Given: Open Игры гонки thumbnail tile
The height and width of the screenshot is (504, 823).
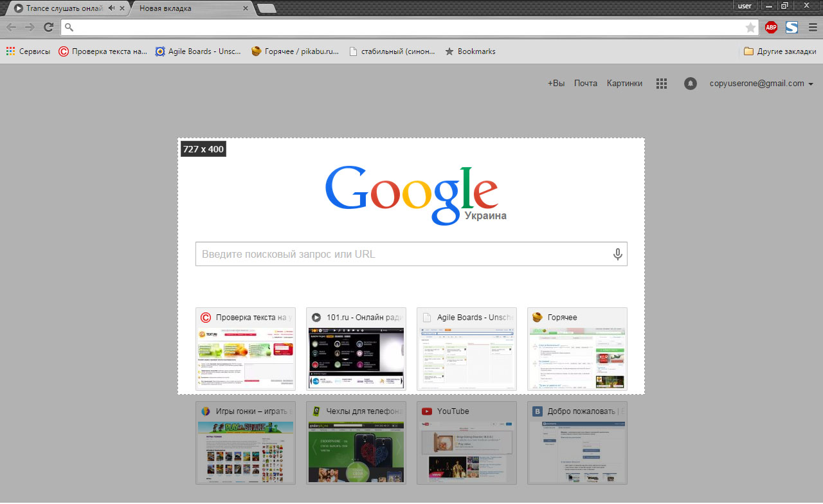Looking at the screenshot, I should tap(246, 443).
